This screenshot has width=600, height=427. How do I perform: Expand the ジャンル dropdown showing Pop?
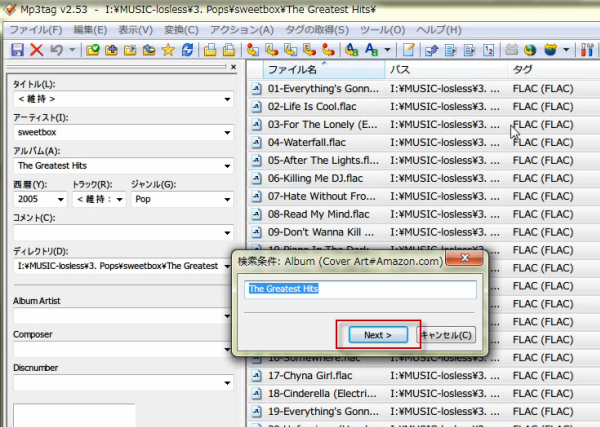[x=228, y=199]
